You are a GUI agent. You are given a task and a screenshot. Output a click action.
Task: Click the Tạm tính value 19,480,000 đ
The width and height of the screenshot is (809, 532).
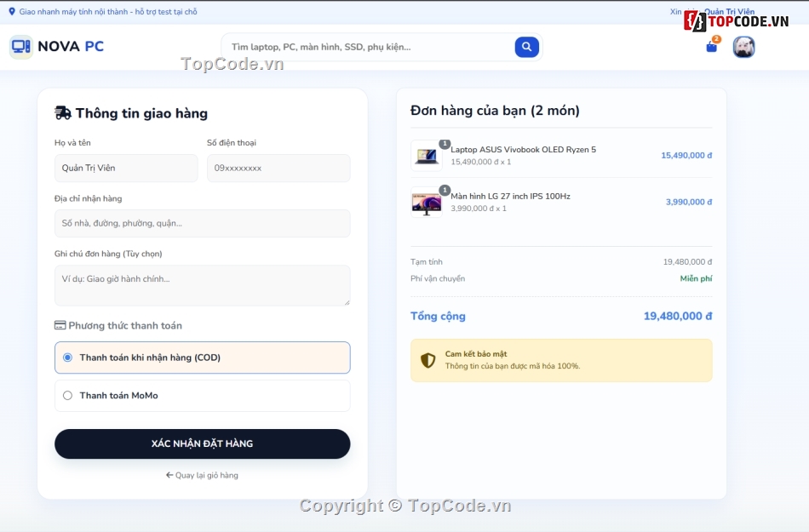[688, 262]
